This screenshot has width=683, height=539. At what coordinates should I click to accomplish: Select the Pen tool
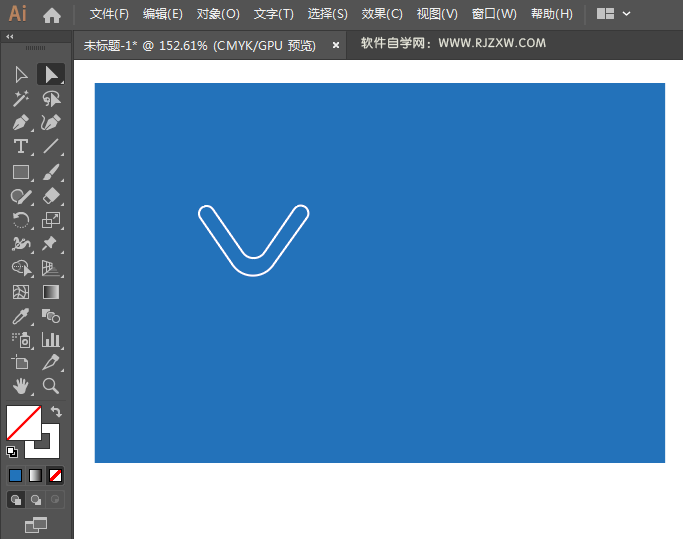pos(21,123)
